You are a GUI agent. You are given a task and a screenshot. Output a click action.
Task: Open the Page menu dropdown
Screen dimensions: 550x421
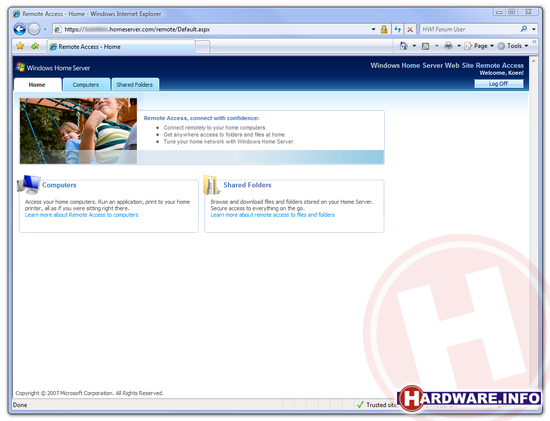pyautogui.click(x=479, y=46)
